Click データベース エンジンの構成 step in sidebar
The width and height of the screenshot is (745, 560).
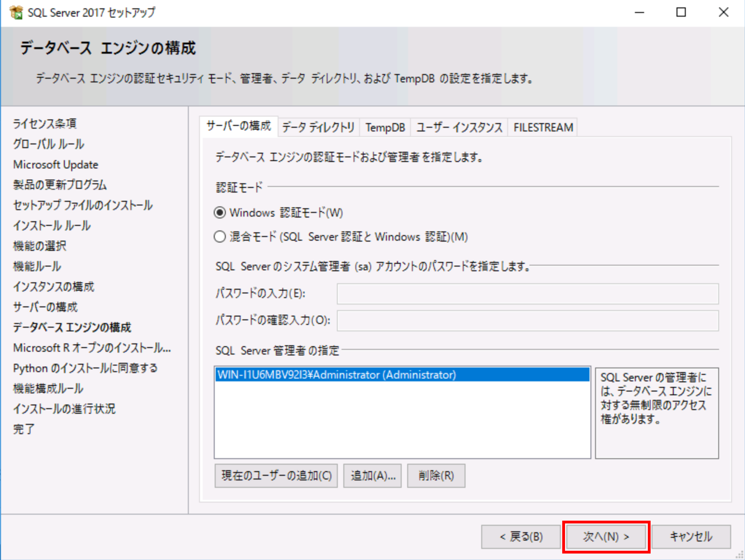coord(72,327)
